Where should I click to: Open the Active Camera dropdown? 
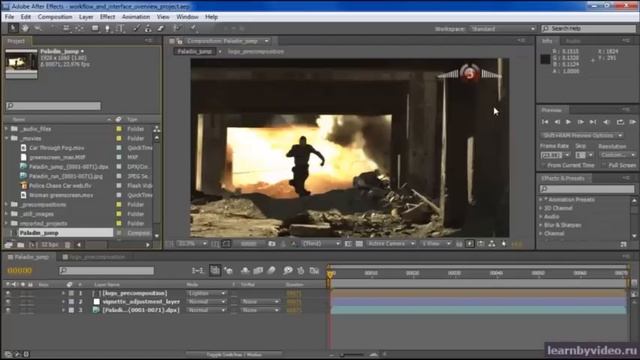[391, 244]
